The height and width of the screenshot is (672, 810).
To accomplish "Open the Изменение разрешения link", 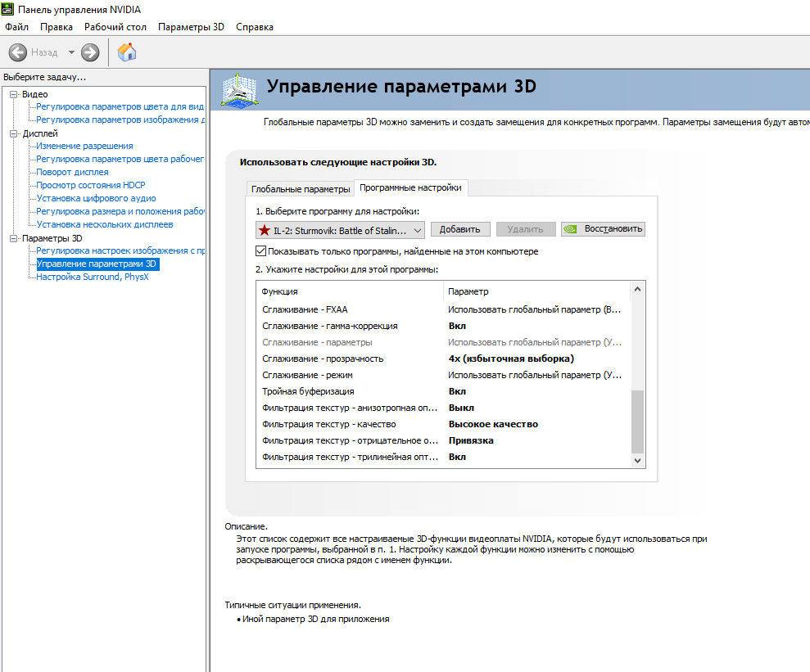I will (x=84, y=146).
